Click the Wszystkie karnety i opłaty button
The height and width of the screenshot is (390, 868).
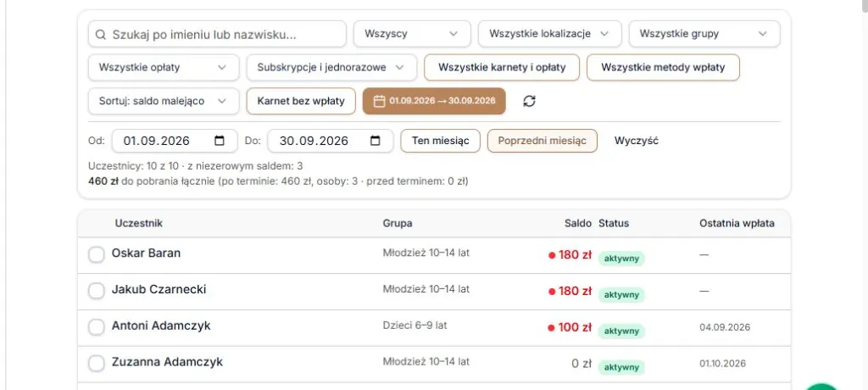click(x=502, y=68)
